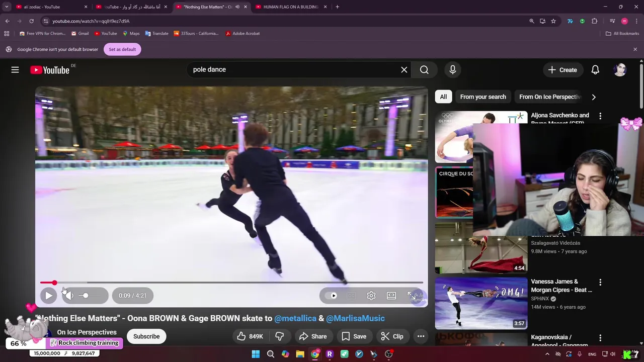This screenshot has width=644, height=362.
Task: Open options for Vanessa James video
Action: 600,283
